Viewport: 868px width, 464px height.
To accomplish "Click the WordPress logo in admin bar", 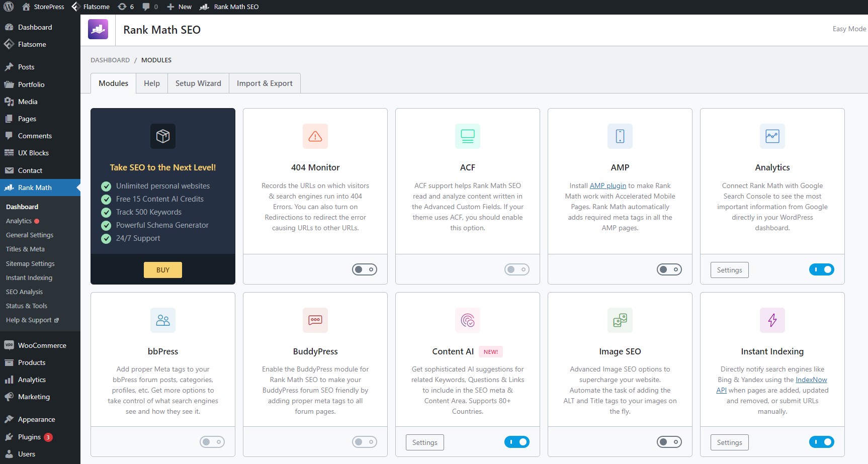I will click(x=9, y=7).
